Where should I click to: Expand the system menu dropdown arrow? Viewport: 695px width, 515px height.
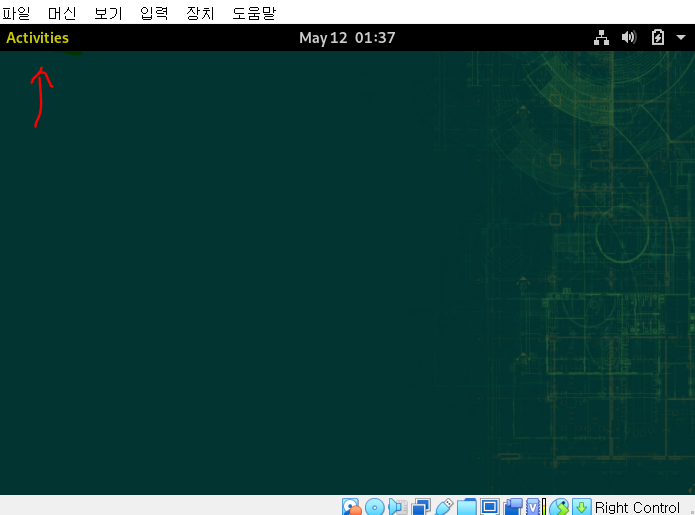click(x=681, y=38)
